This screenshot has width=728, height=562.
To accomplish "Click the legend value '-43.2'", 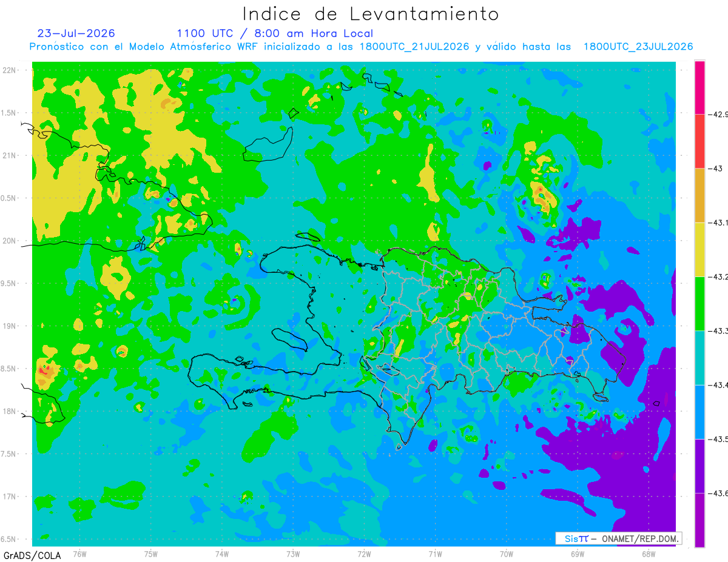I will [x=718, y=276].
